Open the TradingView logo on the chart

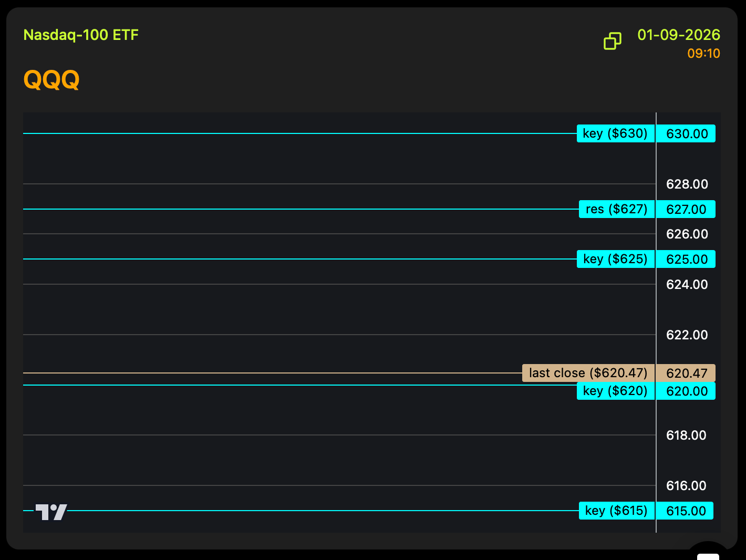[x=51, y=512]
